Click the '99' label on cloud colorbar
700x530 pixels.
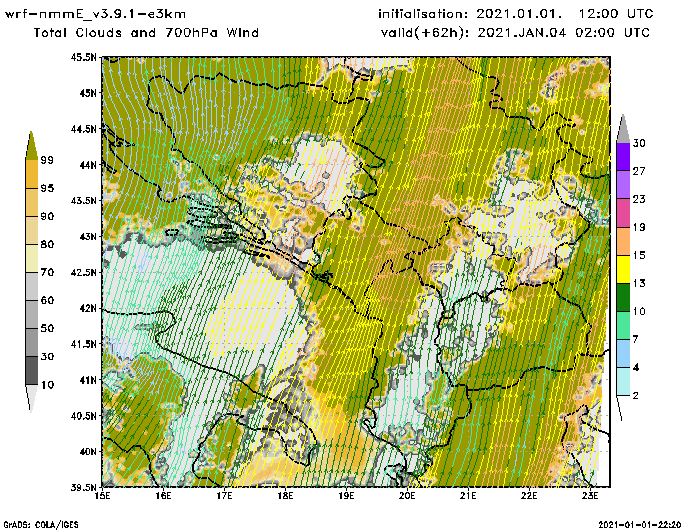[47, 160]
